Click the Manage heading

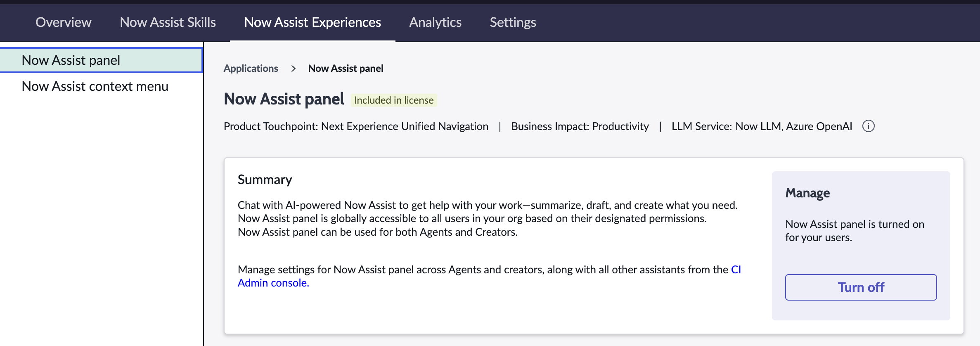(x=807, y=193)
